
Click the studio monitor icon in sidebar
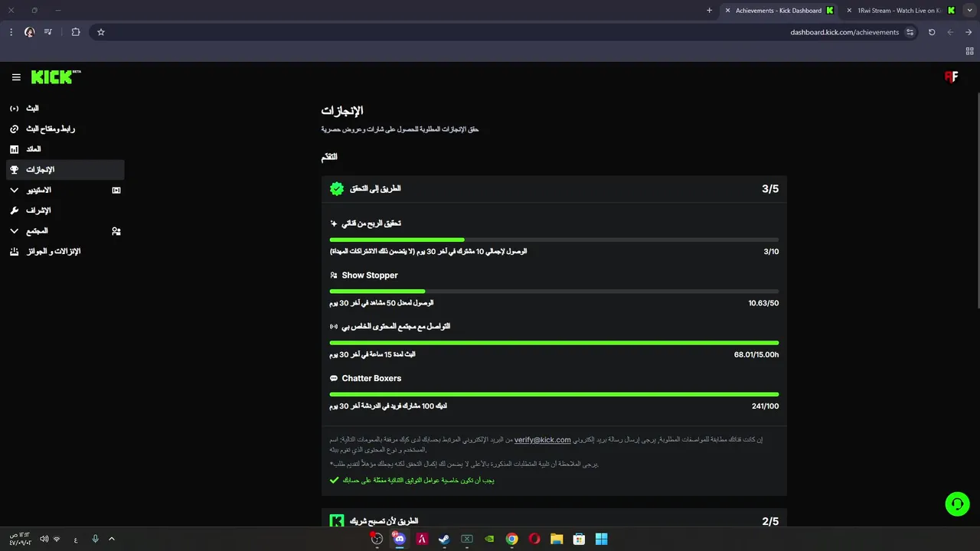coord(116,190)
